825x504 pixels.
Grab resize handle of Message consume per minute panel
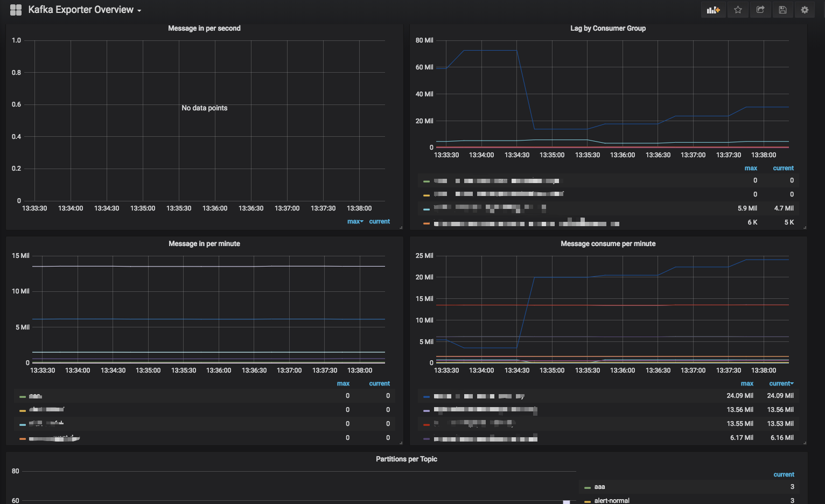point(805,443)
